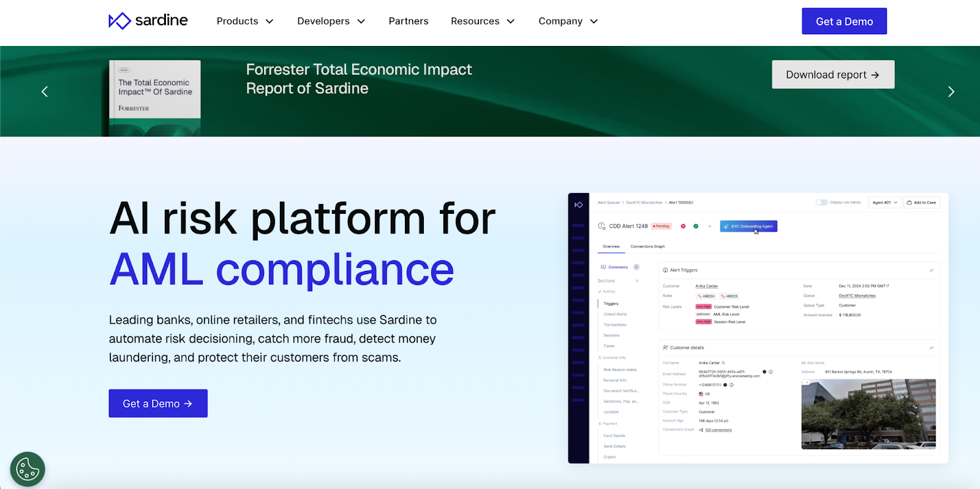This screenshot has height=489, width=980.
Task: Click the US flag icon
Action: (x=701, y=394)
